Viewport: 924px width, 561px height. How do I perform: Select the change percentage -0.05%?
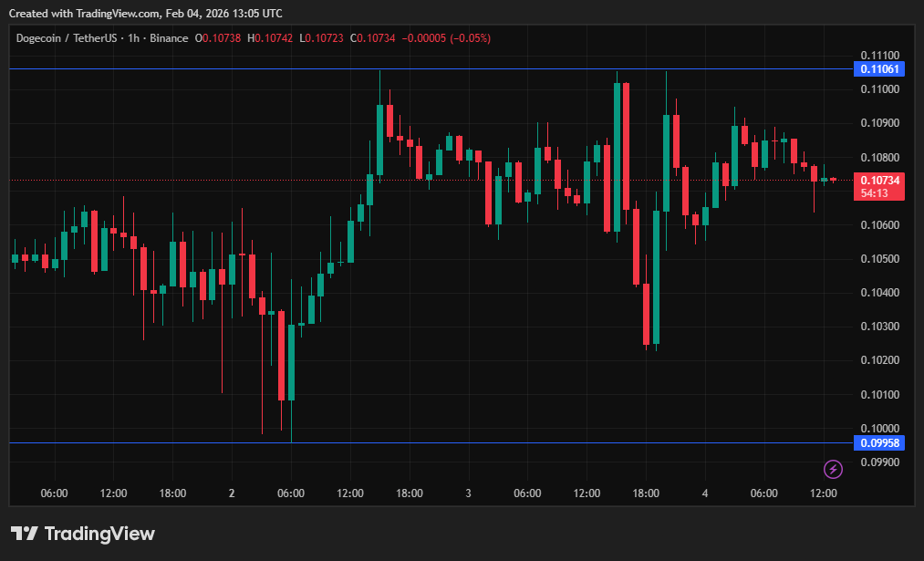(x=467, y=38)
